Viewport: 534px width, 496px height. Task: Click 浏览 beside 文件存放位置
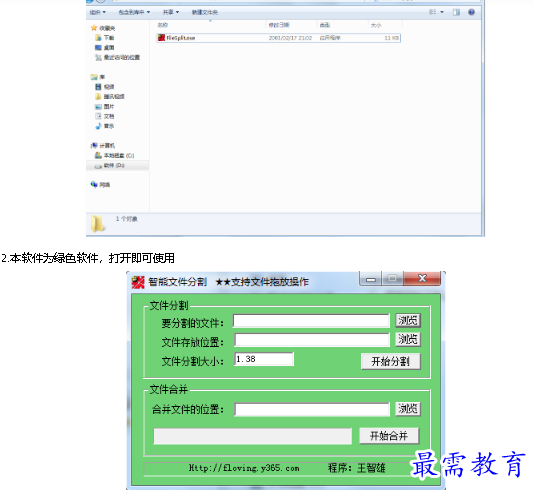pyautogui.click(x=408, y=339)
